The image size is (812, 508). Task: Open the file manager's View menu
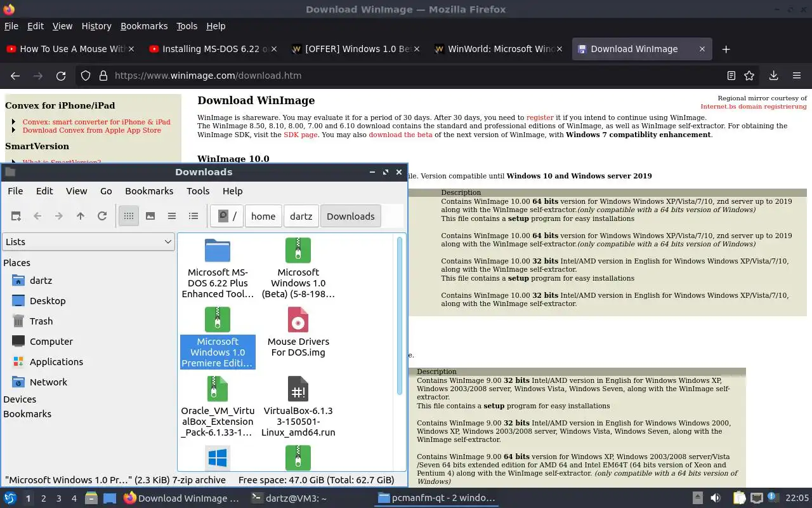point(76,190)
